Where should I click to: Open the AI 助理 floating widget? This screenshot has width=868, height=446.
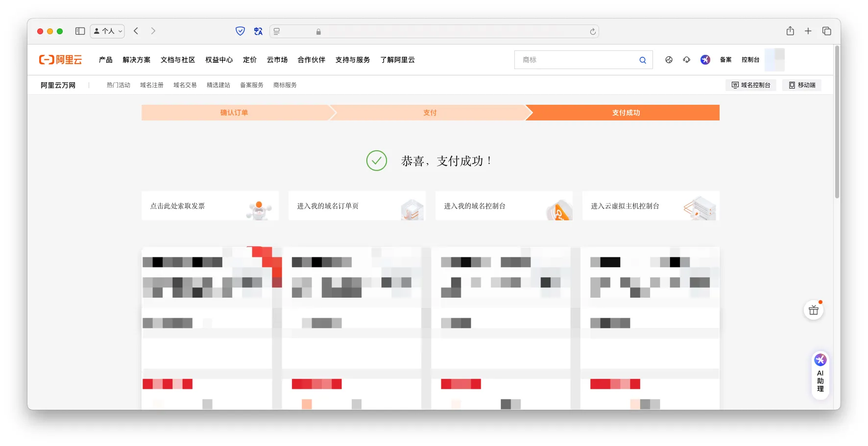(820, 375)
